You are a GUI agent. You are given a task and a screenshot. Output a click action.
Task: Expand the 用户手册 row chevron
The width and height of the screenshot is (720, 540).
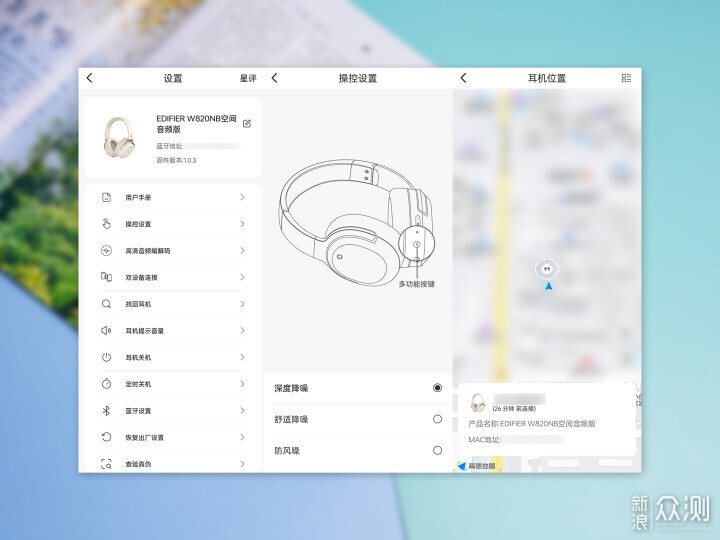click(242, 197)
